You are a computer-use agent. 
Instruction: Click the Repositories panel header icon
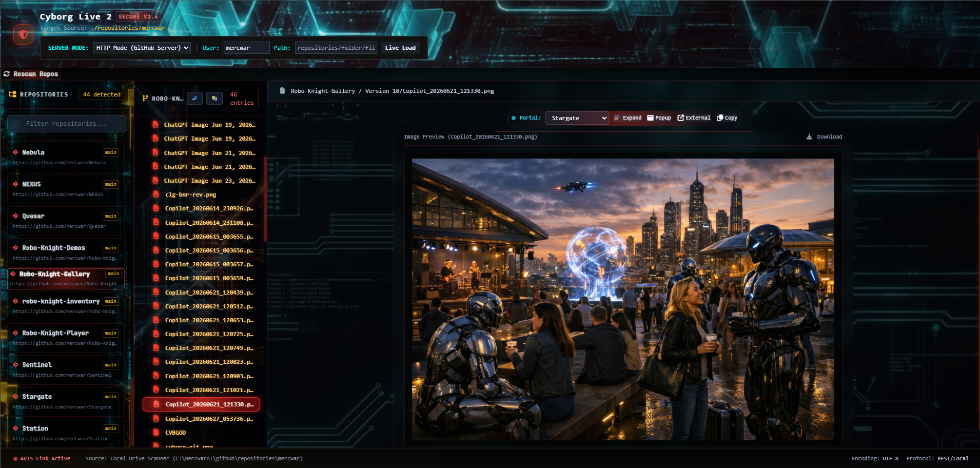(13, 94)
